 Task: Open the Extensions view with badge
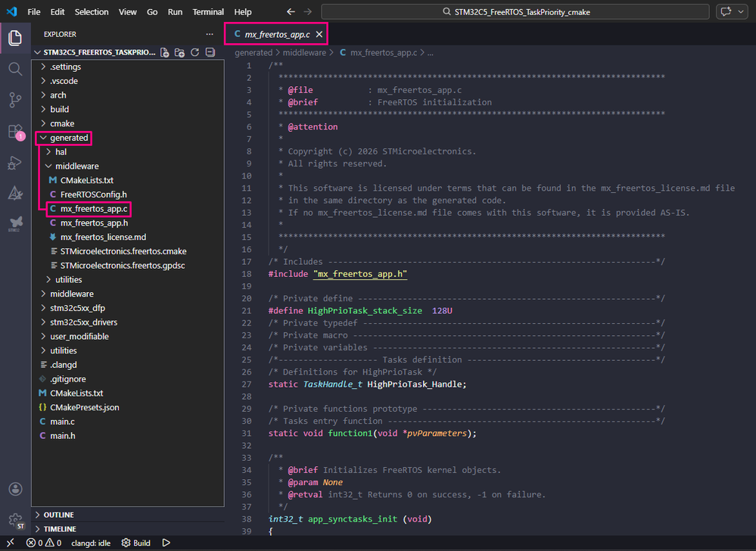pos(15,132)
